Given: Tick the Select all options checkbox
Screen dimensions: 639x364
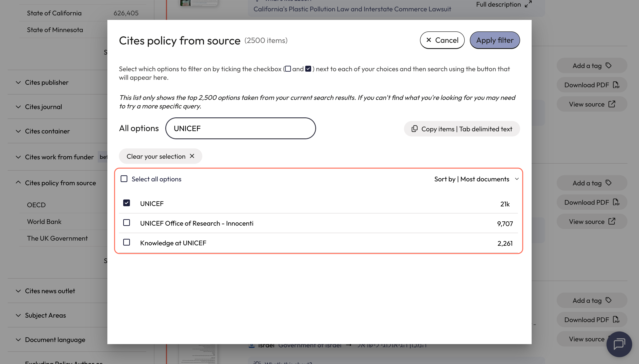Looking at the screenshot, I should click(x=124, y=179).
